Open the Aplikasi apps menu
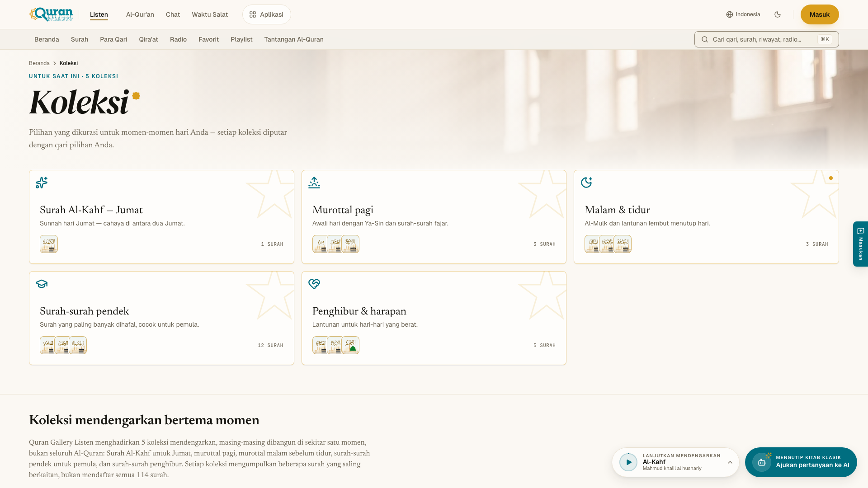 click(x=267, y=14)
